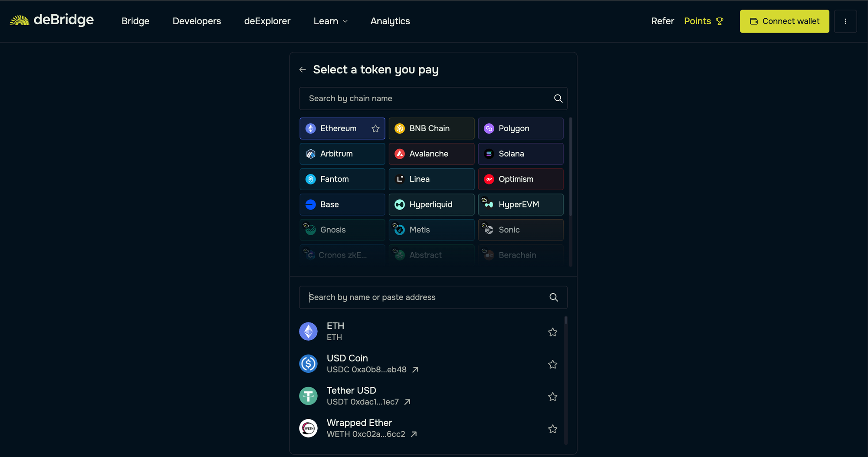Toggle favorite star for USD Coin
This screenshot has width=868, height=457.
(552, 364)
